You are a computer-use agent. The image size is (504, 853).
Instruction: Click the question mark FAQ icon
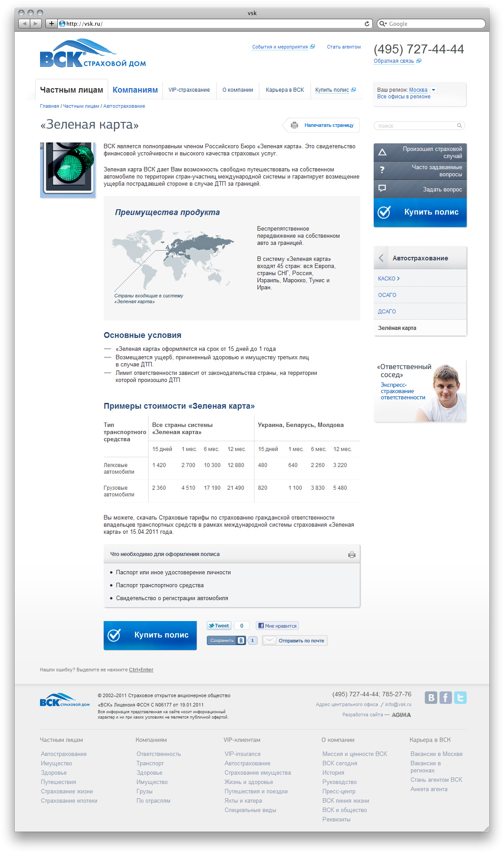pos(382,170)
